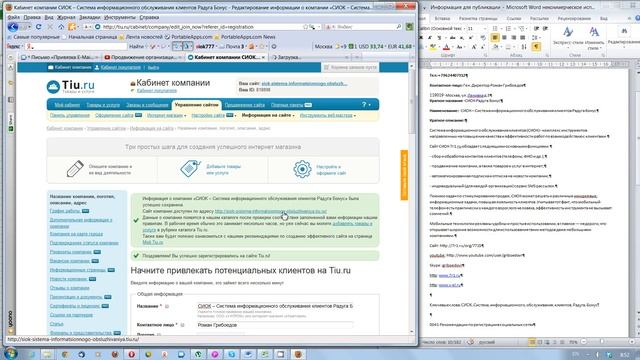Open the Правка menu in browser

[x=32, y=18]
